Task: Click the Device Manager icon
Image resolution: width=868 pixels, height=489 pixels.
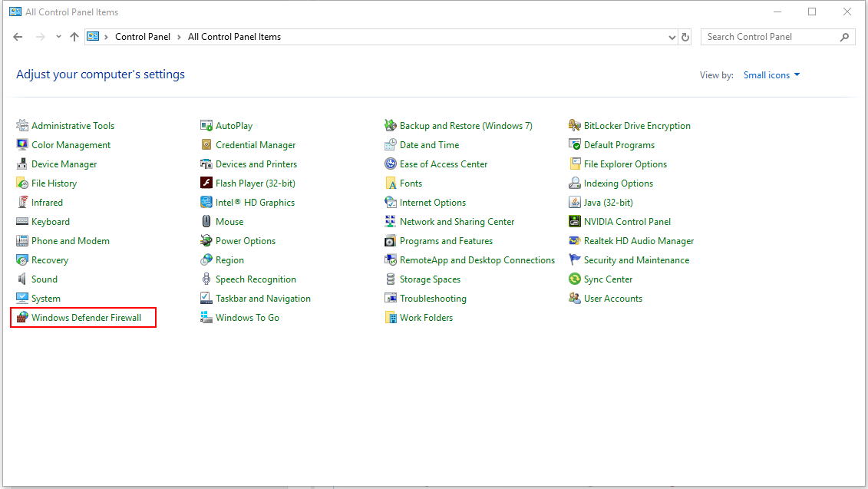Action: click(x=22, y=164)
